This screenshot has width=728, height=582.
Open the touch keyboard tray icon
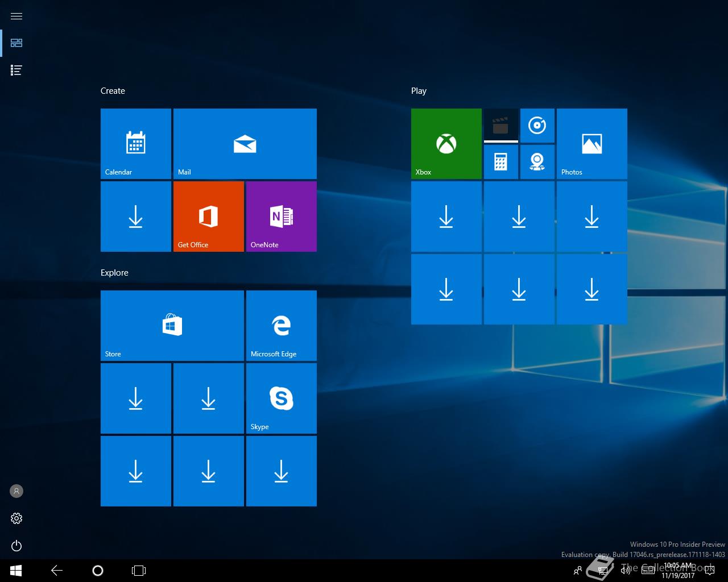click(x=648, y=571)
